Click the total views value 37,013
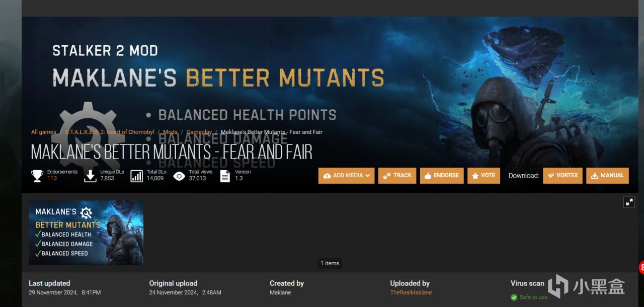Screen dimensions: 644x307 click(x=198, y=178)
